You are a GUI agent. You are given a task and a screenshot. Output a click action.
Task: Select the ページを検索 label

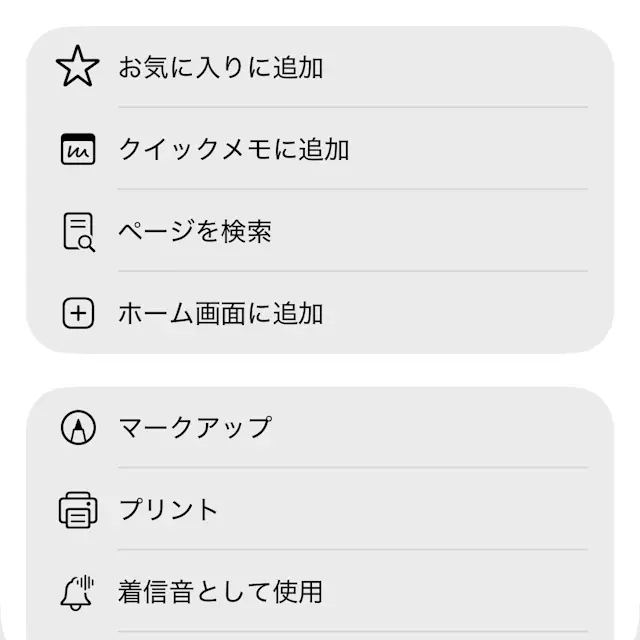[x=195, y=232]
